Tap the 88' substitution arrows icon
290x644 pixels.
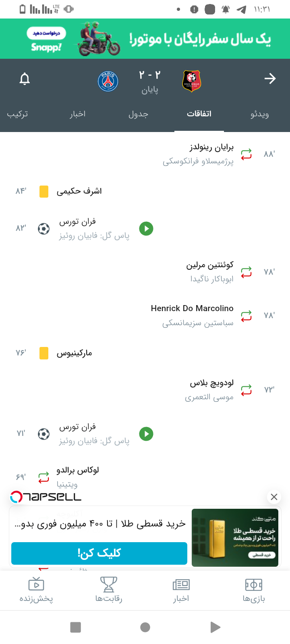pos(246,154)
